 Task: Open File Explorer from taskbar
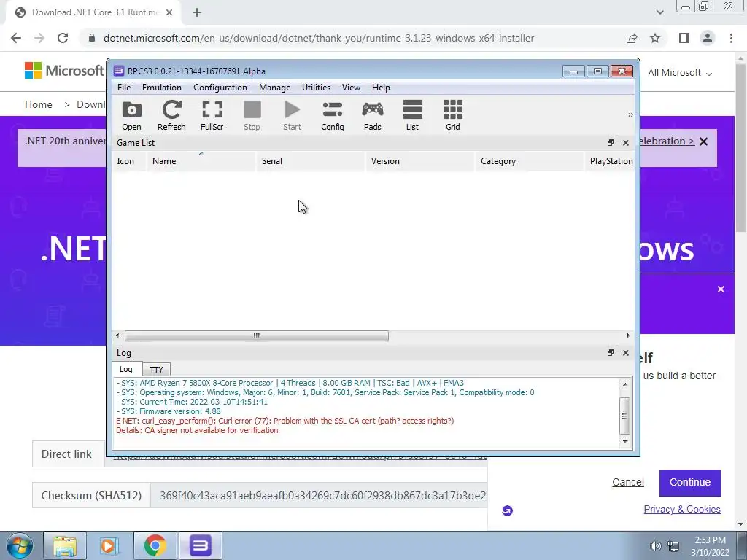[x=65, y=545]
